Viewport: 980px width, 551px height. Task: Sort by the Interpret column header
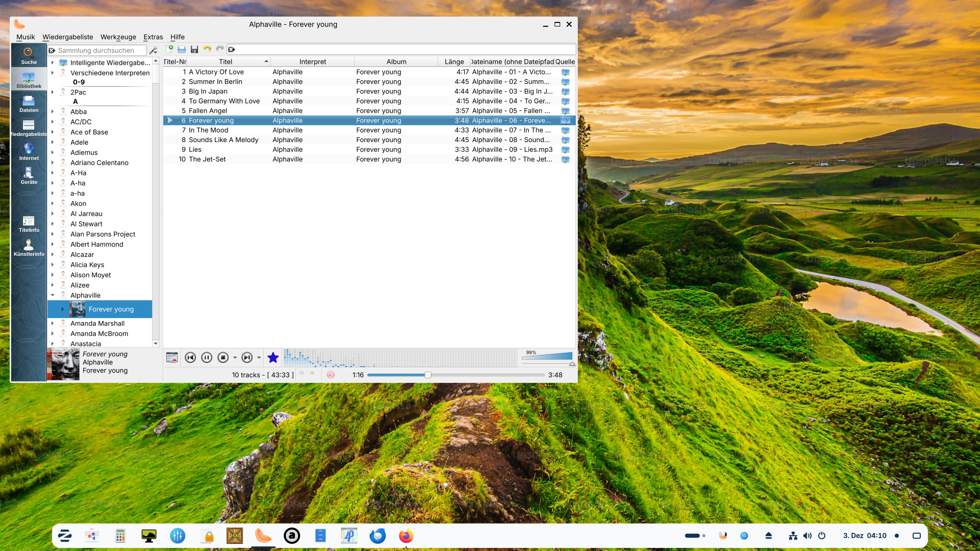(x=312, y=62)
